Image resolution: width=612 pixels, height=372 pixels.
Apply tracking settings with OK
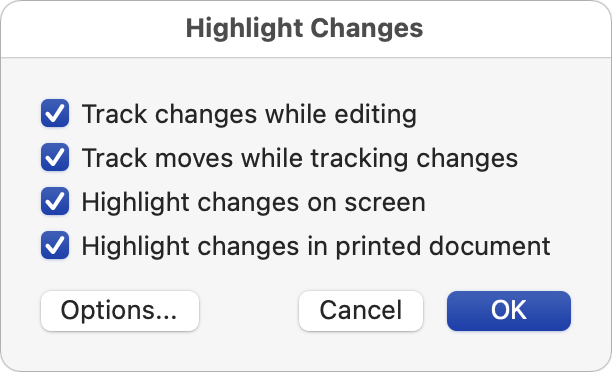click(x=509, y=311)
